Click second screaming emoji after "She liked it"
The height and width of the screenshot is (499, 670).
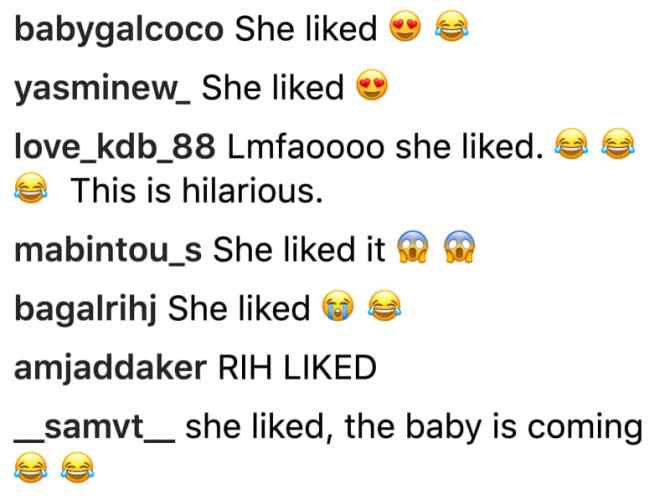459,247
